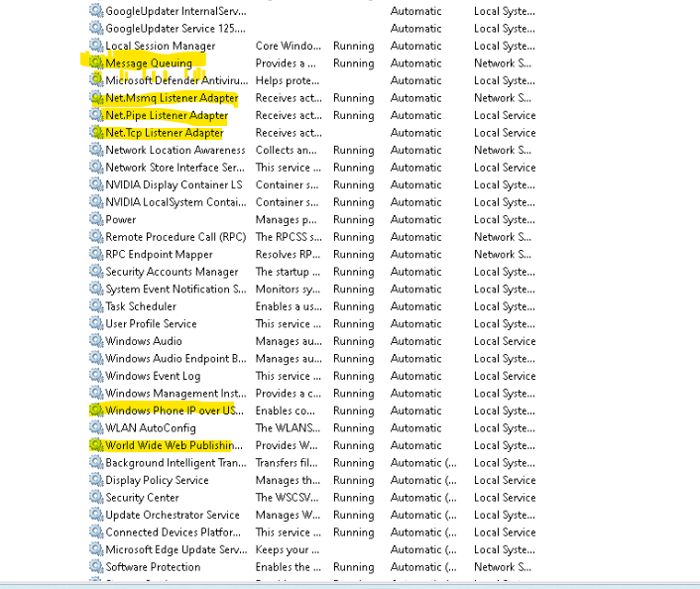Click the Windows Phone IP over USB icon
Image resolution: width=700 pixels, height=589 pixels.
[x=96, y=410]
